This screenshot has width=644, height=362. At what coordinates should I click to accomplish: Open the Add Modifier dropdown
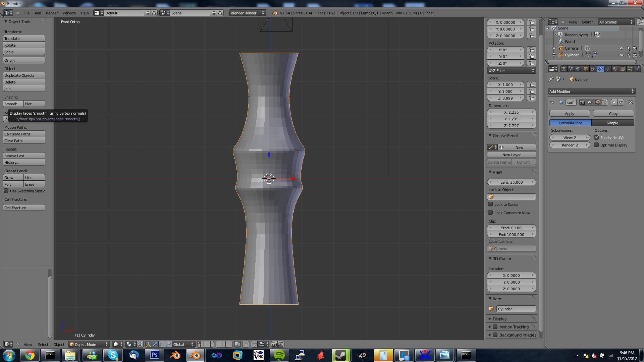[592, 92]
